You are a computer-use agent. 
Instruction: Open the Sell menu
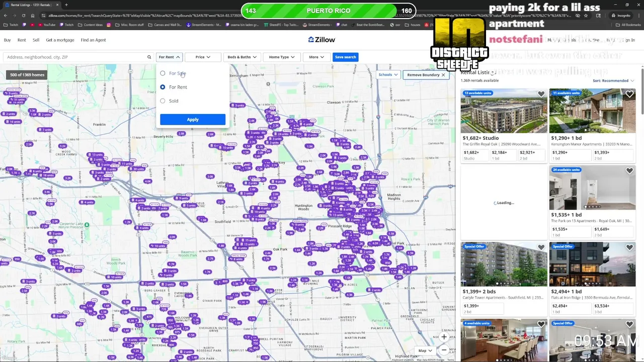[x=36, y=40]
